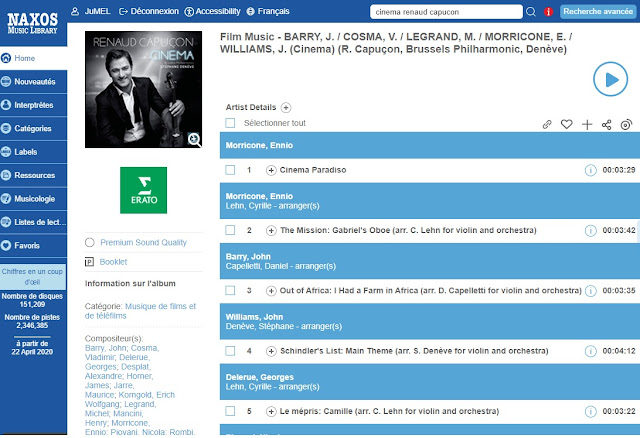Click Williams, John composer header
The image size is (640, 438).
tap(254, 317)
